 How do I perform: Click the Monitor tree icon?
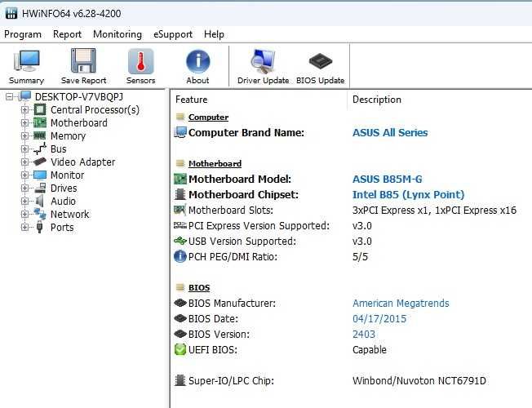pos(40,175)
